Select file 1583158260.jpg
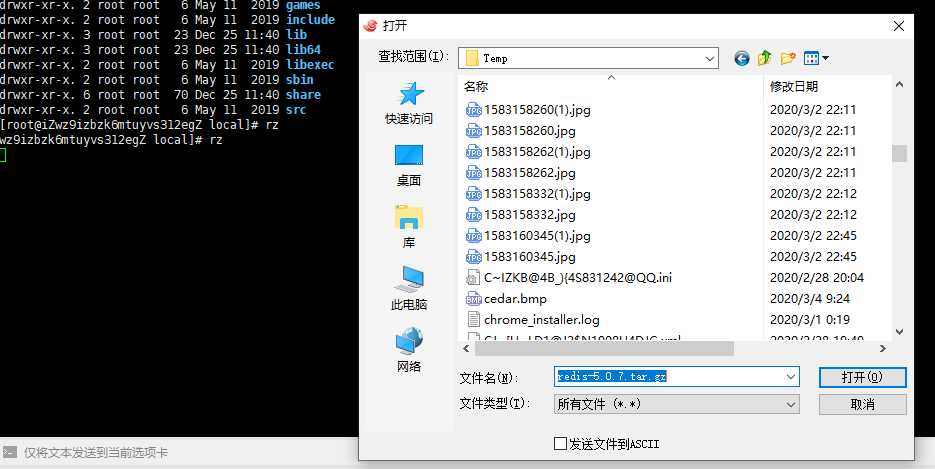 click(x=530, y=131)
